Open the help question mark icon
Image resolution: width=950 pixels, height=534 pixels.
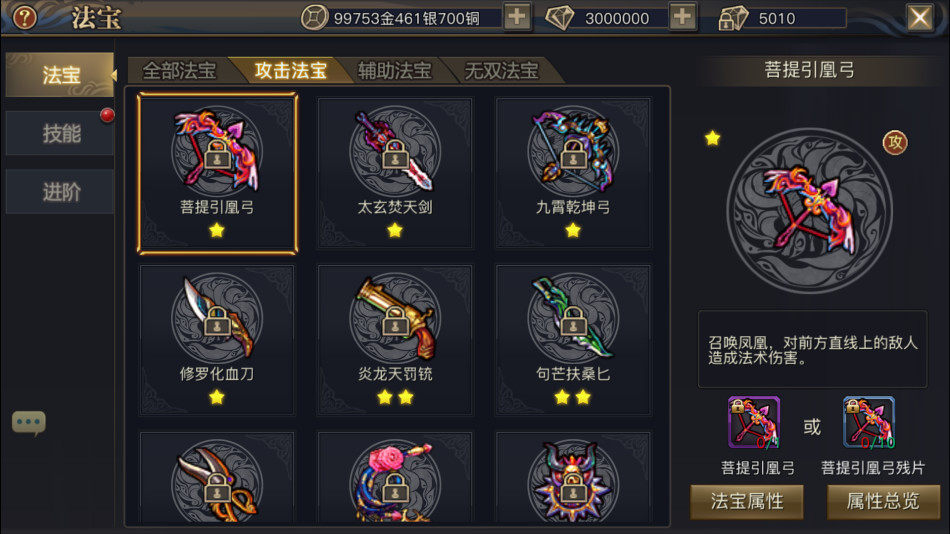[25, 17]
